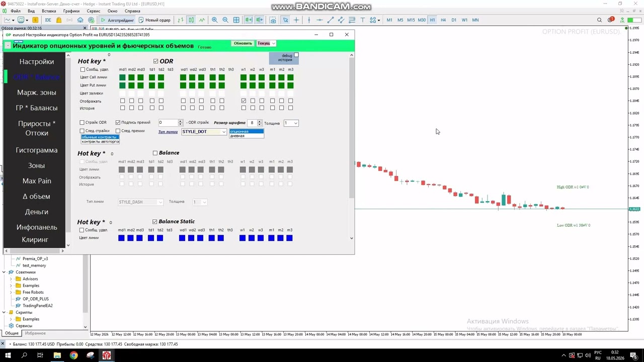Toggle chart autoscroll icon

click(x=249, y=20)
